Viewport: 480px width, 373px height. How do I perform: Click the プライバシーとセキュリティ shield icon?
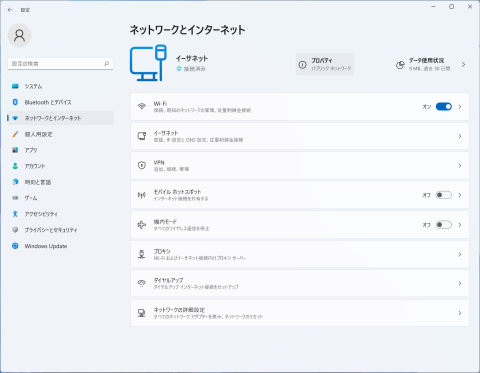tap(15, 230)
